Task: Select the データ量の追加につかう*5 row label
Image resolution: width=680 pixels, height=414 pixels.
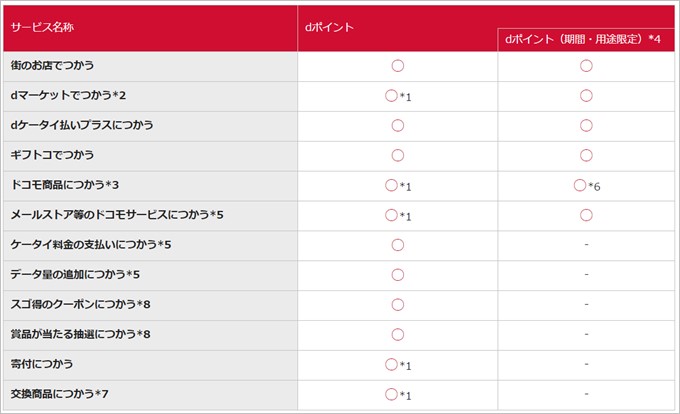Action: [75, 275]
